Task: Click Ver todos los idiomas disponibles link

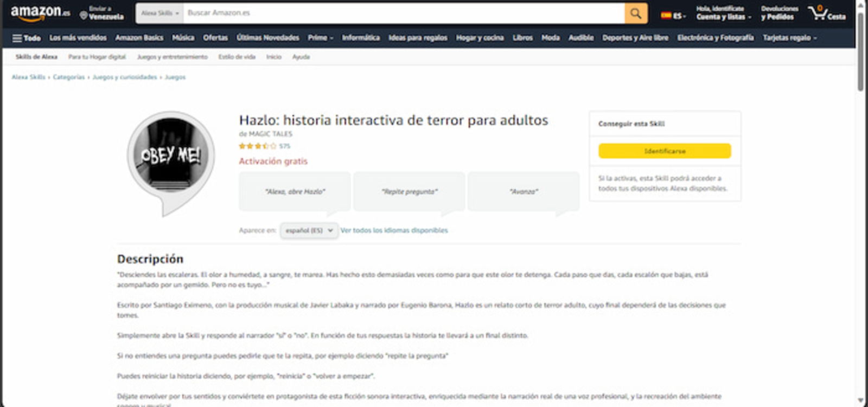Action: (x=394, y=230)
